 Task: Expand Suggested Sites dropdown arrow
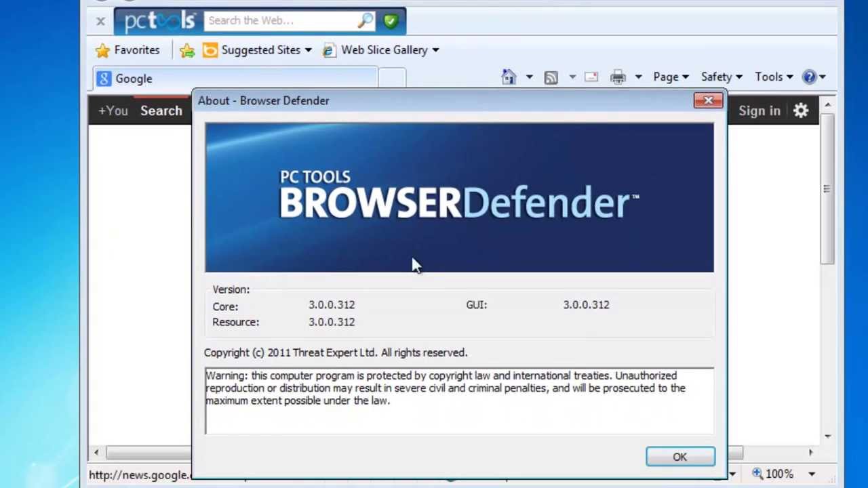tap(308, 50)
